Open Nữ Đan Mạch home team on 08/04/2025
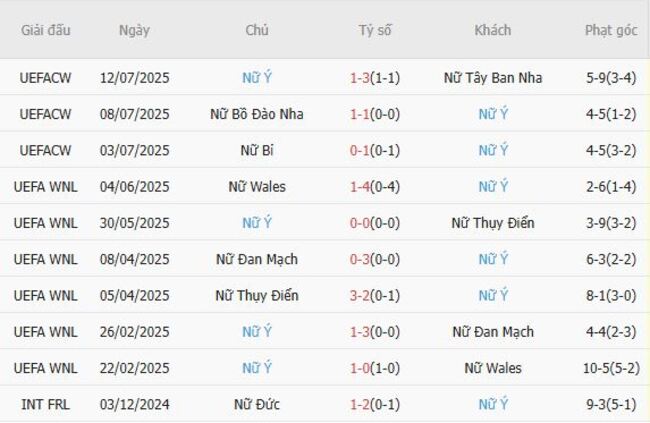This screenshot has width=650, height=423. coord(257,259)
